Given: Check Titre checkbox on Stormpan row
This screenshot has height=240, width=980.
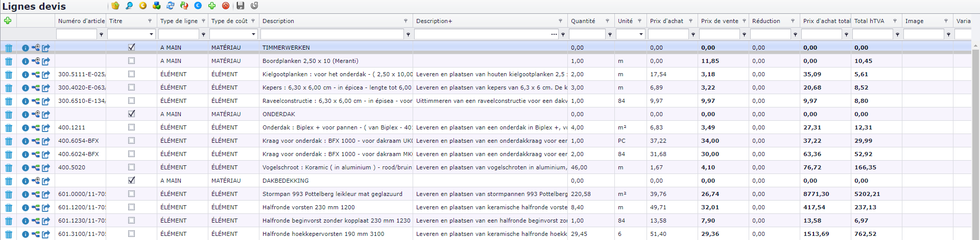Looking at the screenshot, I should [131, 193].
